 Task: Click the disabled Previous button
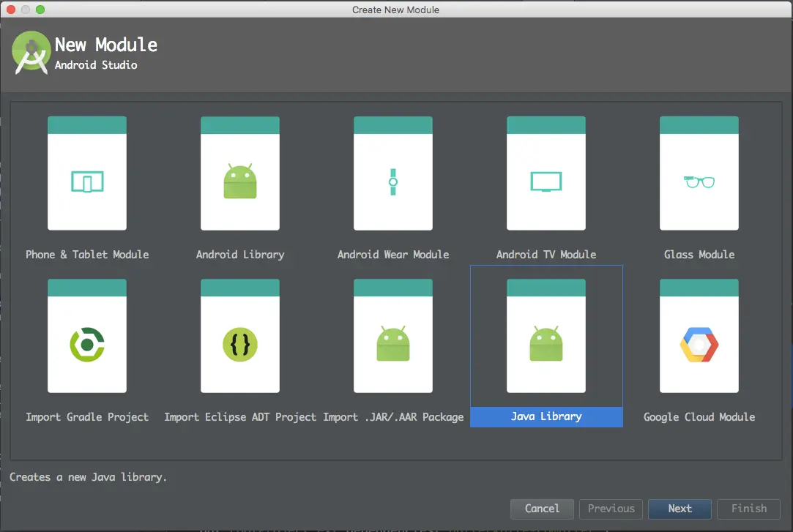611,509
